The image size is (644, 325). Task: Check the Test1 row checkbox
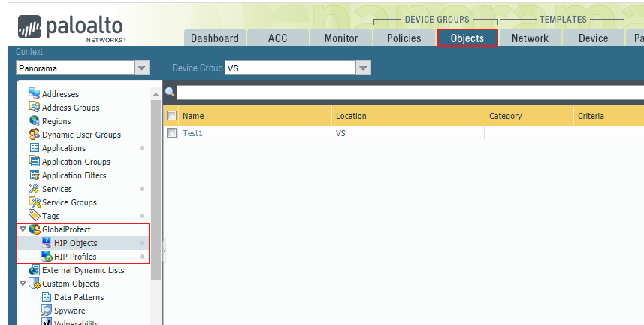pos(171,132)
